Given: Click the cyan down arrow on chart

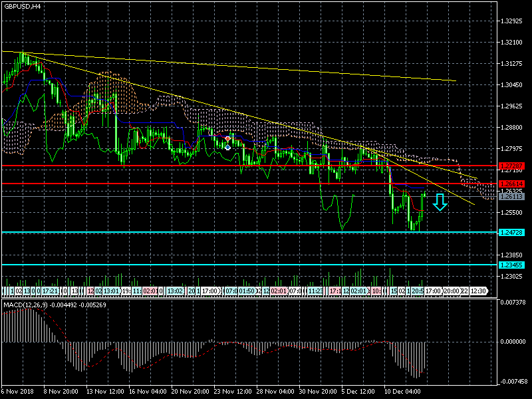Looking at the screenshot, I should pos(440,202).
